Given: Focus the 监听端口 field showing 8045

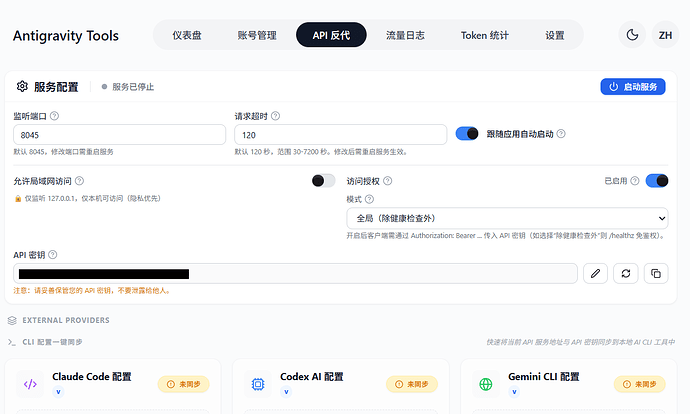Looking at the screenshot, I should (119, 135).
